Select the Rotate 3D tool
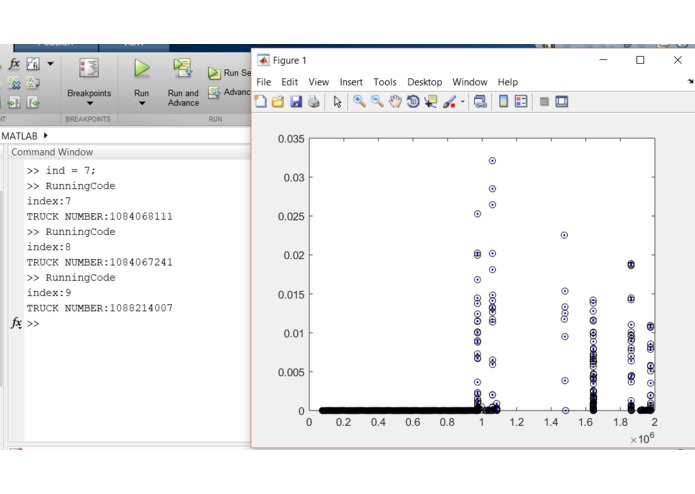This screenshot has height=494, width=695. (413, 102)
